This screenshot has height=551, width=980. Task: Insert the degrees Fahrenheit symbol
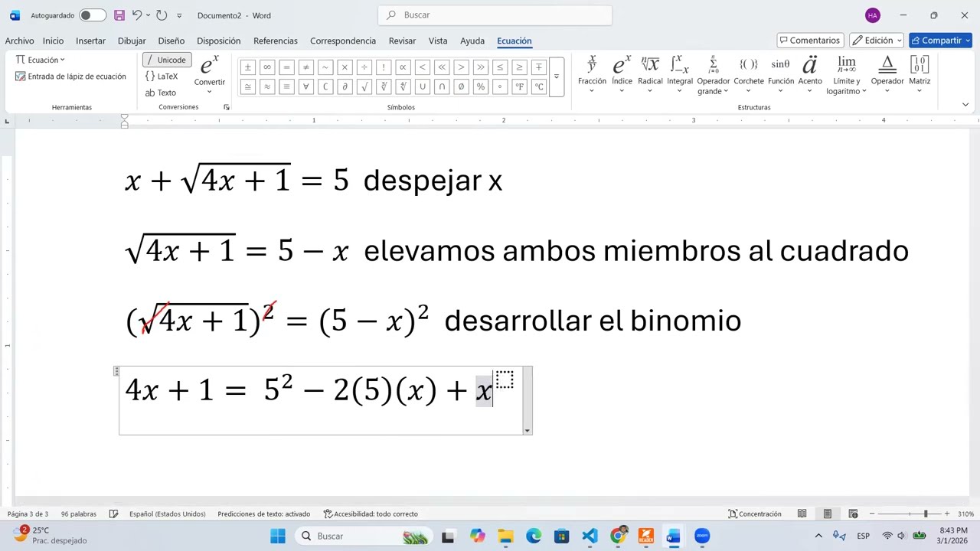pyautogui.click(x=519, y=86)
